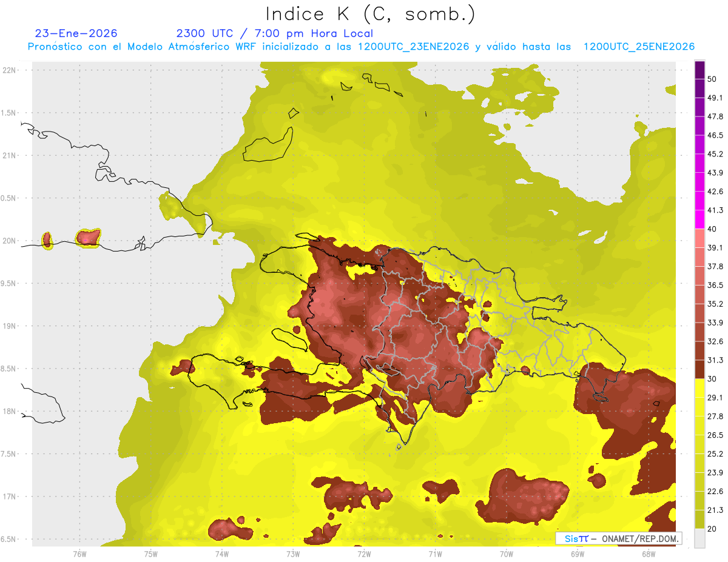This screenshot has height=562, width=728.
Task: Click the legend value "36.5"
Action: (x=715, y=285)
